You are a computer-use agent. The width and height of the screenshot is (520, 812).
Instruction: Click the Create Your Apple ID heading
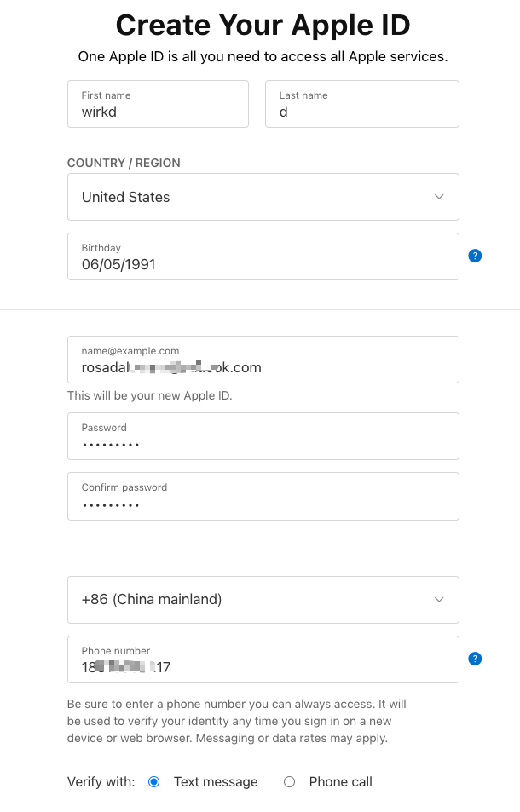[263, 25]
